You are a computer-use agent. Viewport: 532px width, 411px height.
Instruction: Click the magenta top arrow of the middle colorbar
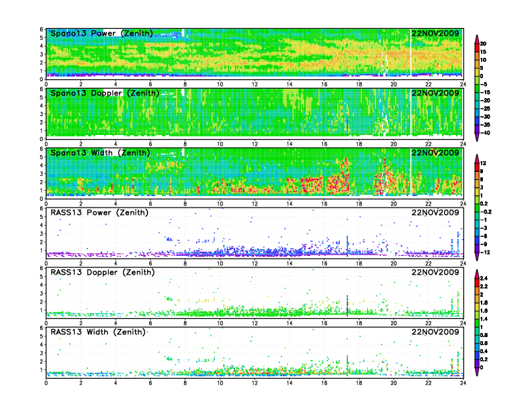[x=477, y=158]
